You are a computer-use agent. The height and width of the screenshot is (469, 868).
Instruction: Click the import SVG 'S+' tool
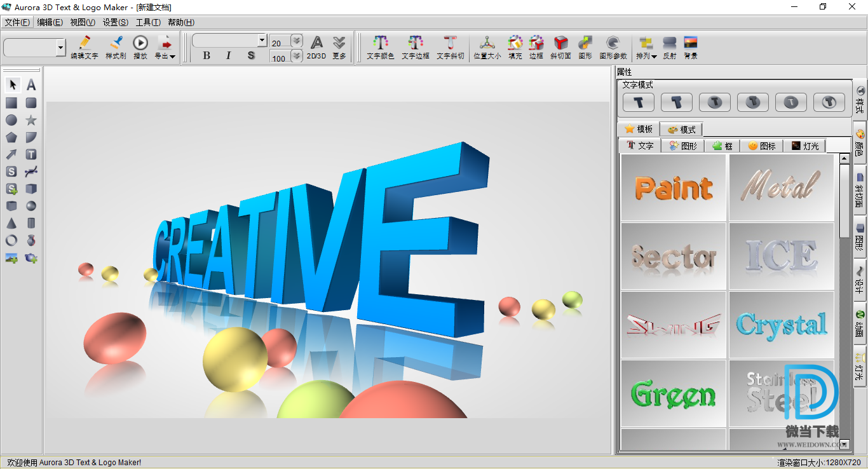tap(11, 189)
